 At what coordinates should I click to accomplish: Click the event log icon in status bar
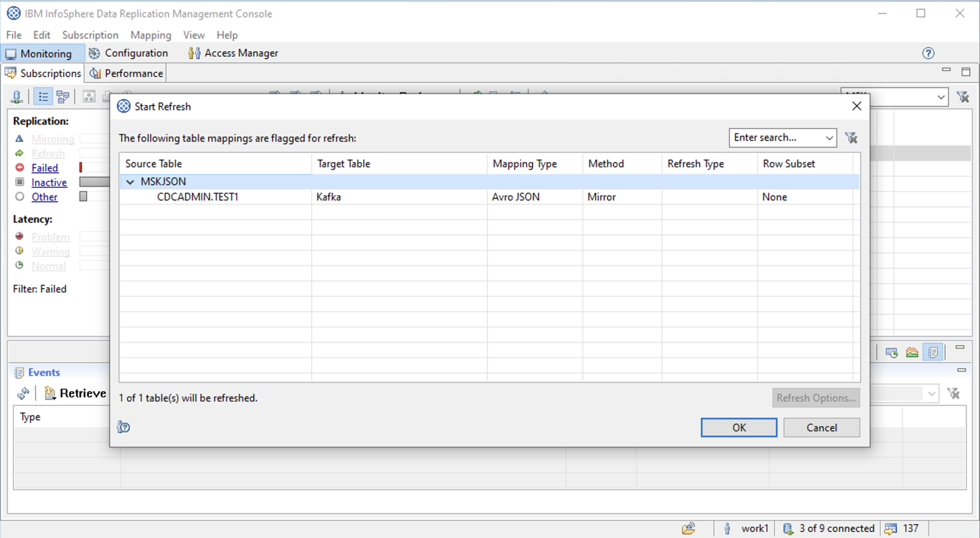[890, 529]
